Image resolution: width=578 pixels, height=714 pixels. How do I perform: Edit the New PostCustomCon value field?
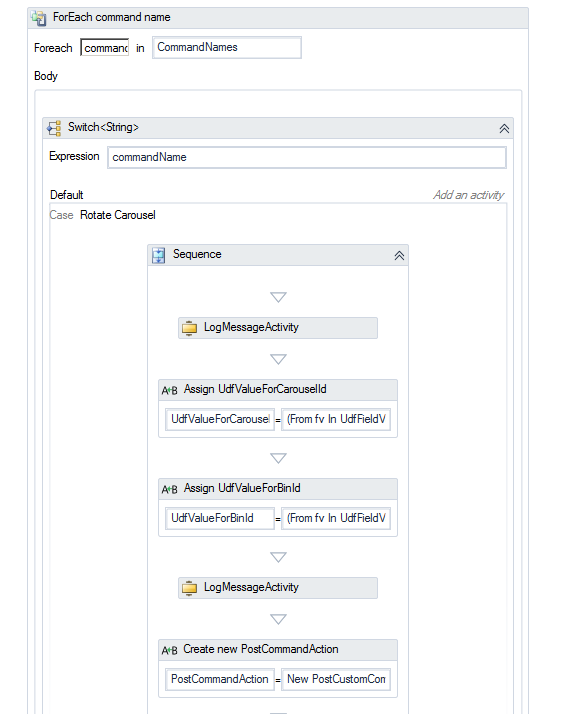click(336, 679)
